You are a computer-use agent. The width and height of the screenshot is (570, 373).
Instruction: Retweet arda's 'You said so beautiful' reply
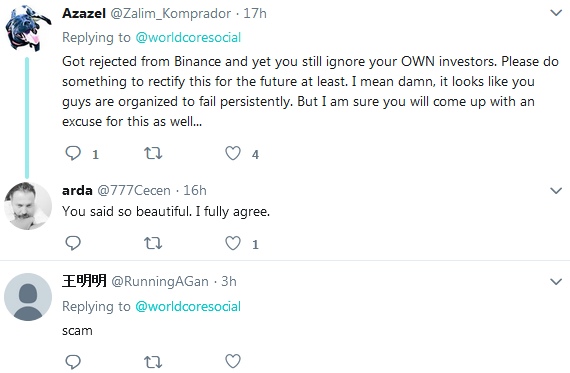point(153,243)
